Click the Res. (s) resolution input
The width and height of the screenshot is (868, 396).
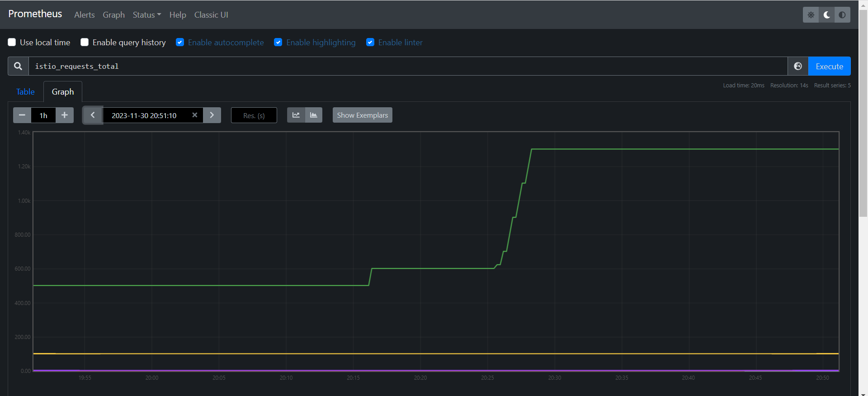click(254, 115)
